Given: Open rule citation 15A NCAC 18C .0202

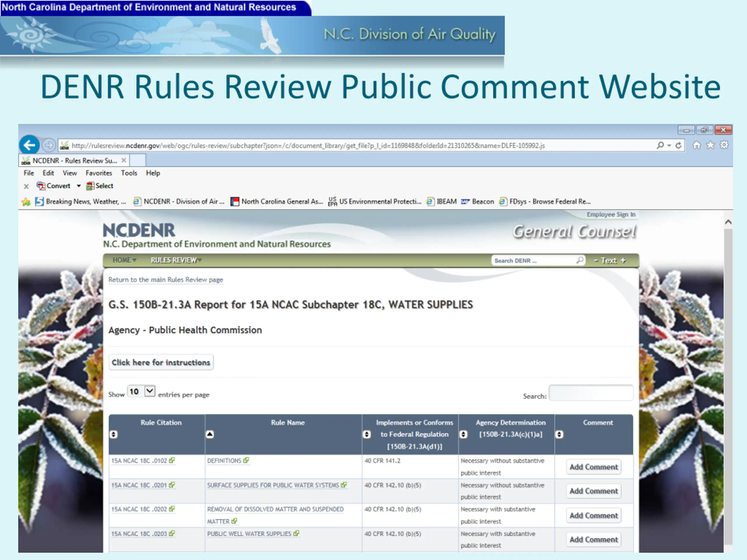Looking at the screenshot, I should click(x=143, y=510).
